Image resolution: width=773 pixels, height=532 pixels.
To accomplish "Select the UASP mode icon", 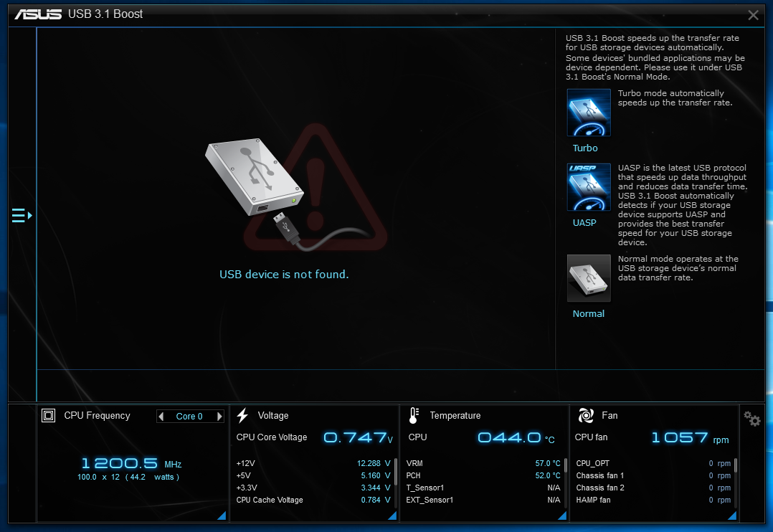I will [x=589, y=187].
